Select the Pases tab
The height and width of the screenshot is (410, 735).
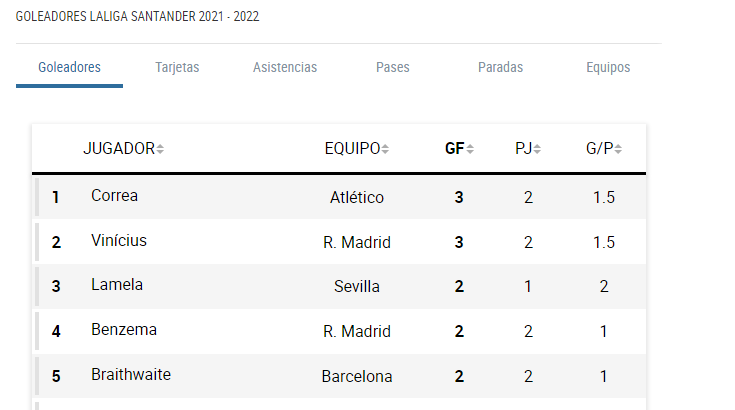point(393,67)
